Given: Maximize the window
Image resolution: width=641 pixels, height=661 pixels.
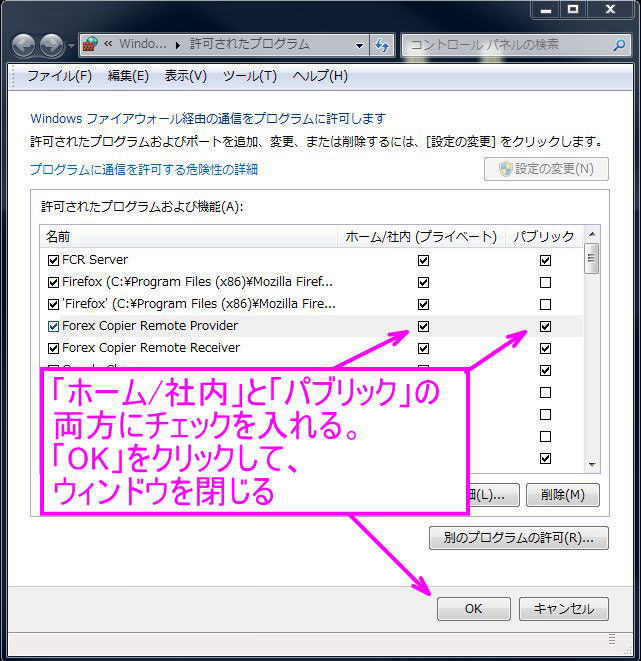Looking at the screenshot, I should point(573,9).
